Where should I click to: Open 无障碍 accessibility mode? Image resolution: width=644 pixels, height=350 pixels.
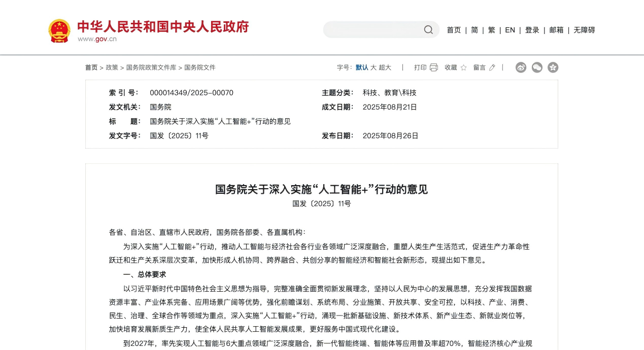584,30
